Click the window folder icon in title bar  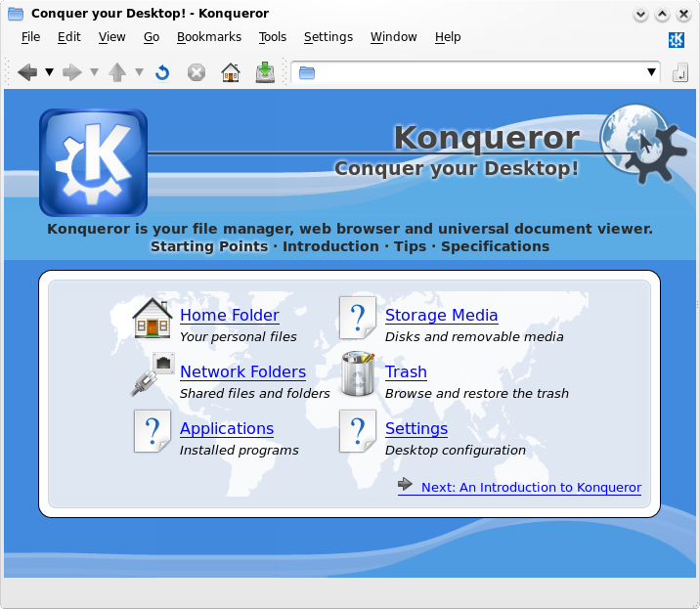[16, 14]
